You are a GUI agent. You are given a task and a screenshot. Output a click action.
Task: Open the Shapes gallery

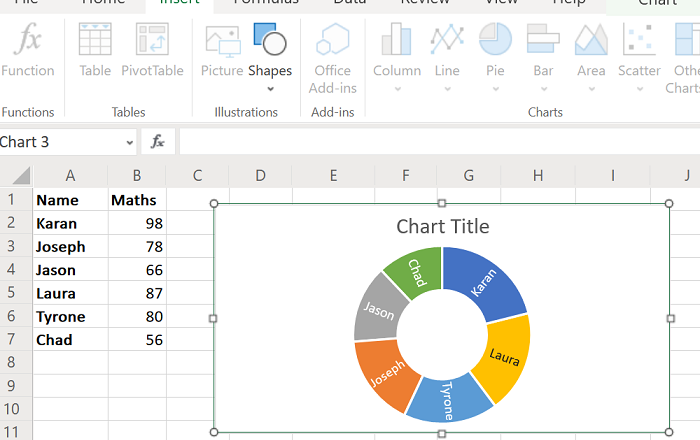(x=270, y=56)
